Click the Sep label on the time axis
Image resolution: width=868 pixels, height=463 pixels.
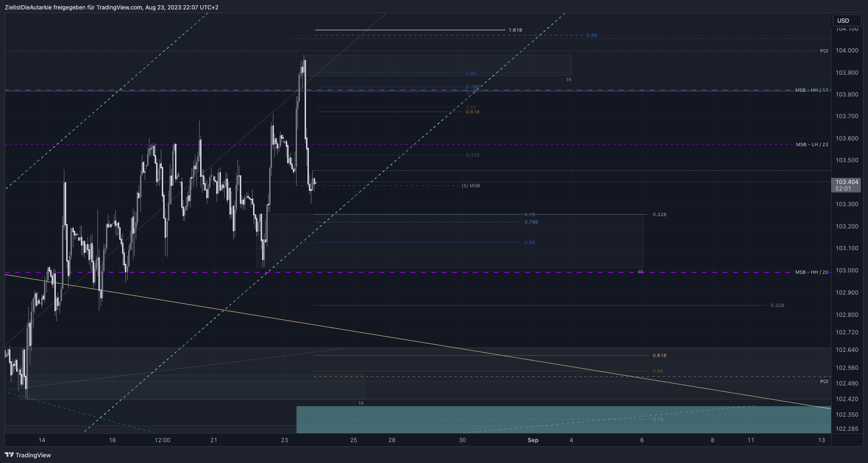(533, 440)
